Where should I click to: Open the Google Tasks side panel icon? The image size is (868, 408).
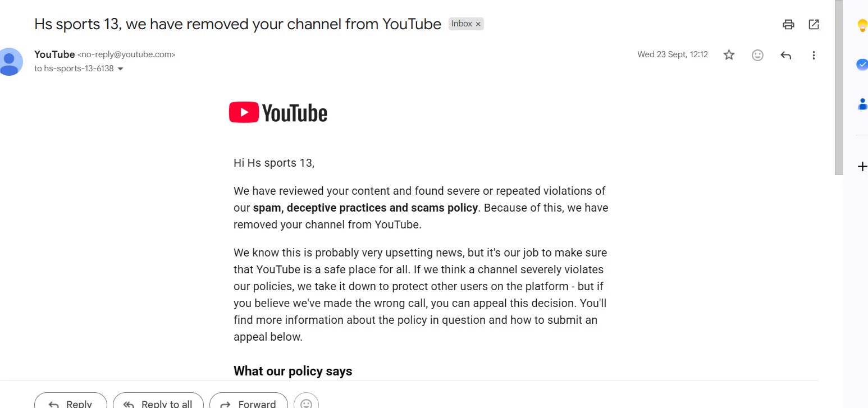click(861, 65)
